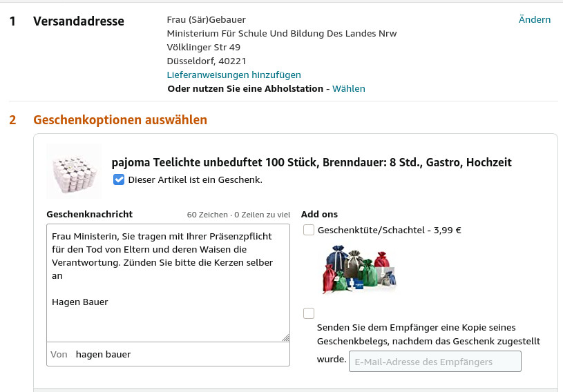The width and height of the screenshot is (563, 392).
Task: Select the Versandadresse section heading
Action: 79,21
